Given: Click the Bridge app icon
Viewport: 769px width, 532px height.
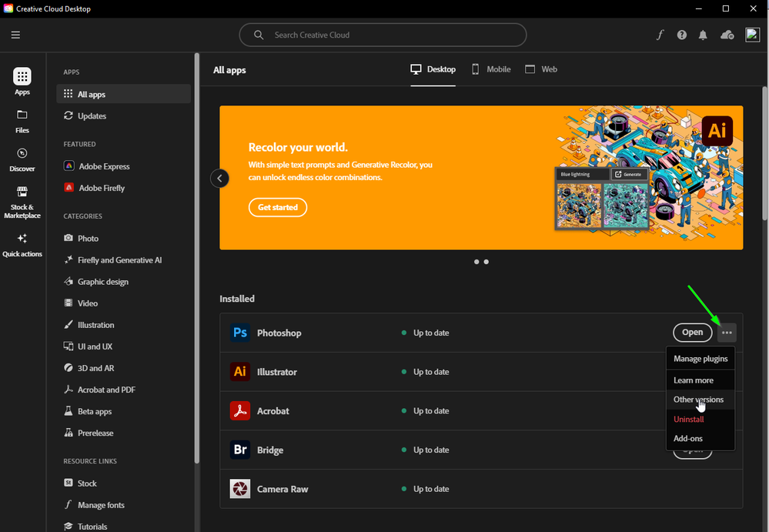Looking at the screenshot, I should click(x=240, y=450).
